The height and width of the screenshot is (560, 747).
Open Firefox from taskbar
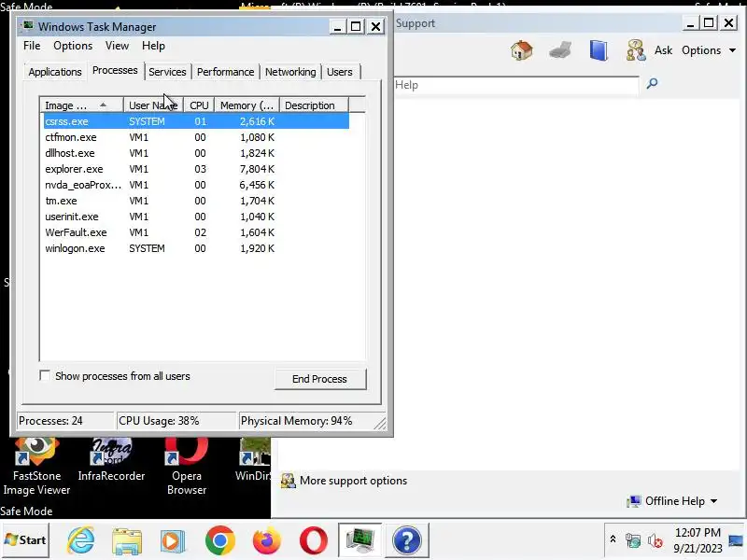click(266, 540)
